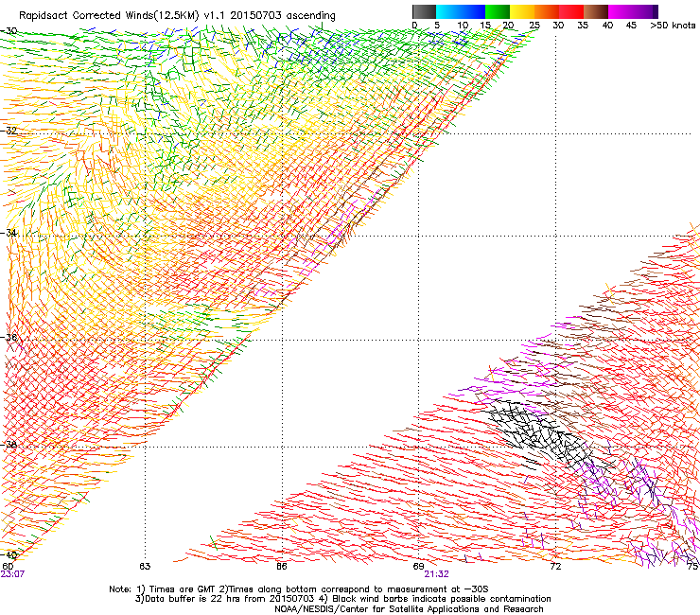Click the "10" legend scale number
Viewport: 700px width, 615px height.
(x=463, y=26)
